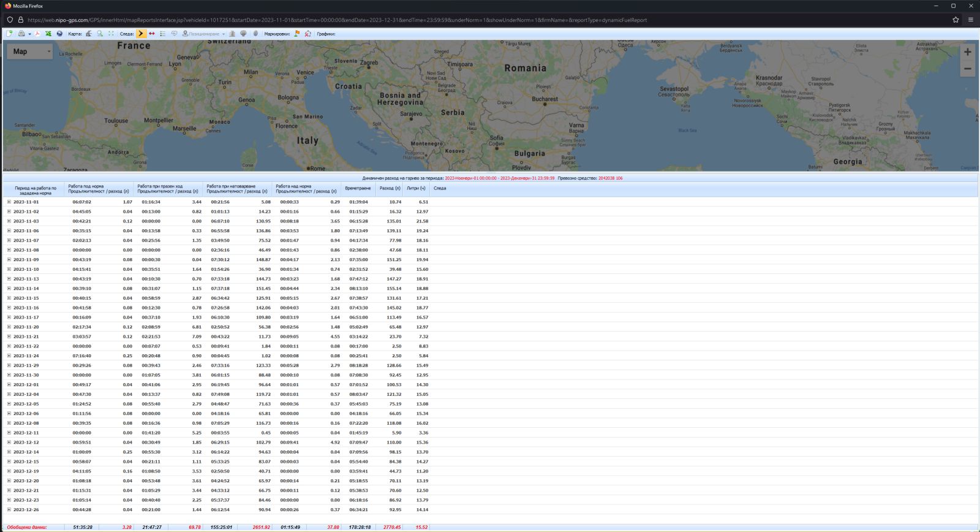Click the orange flag marker icon
The width and height of the screenshot is (980, 532).
click(x=297, y=34)
